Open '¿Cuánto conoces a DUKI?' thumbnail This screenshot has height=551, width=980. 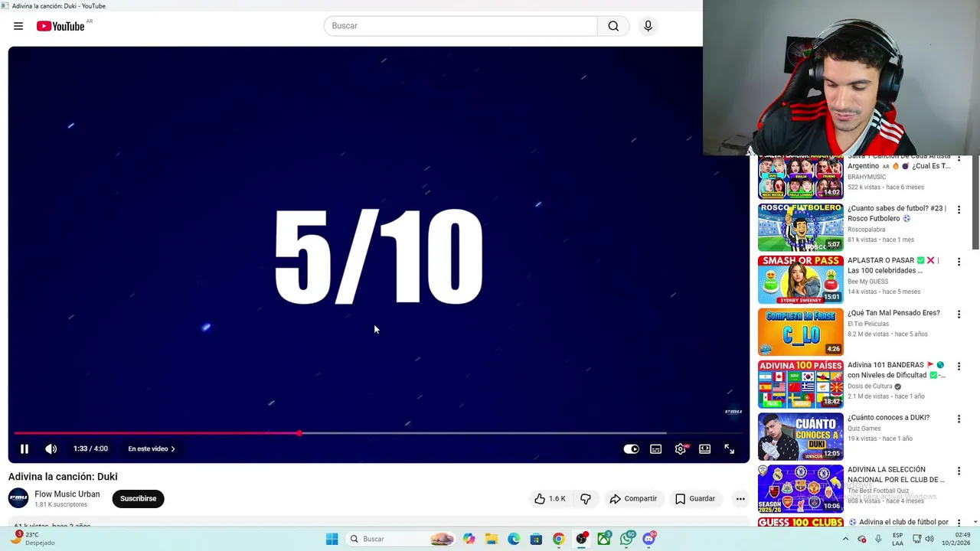coord(801,436)
